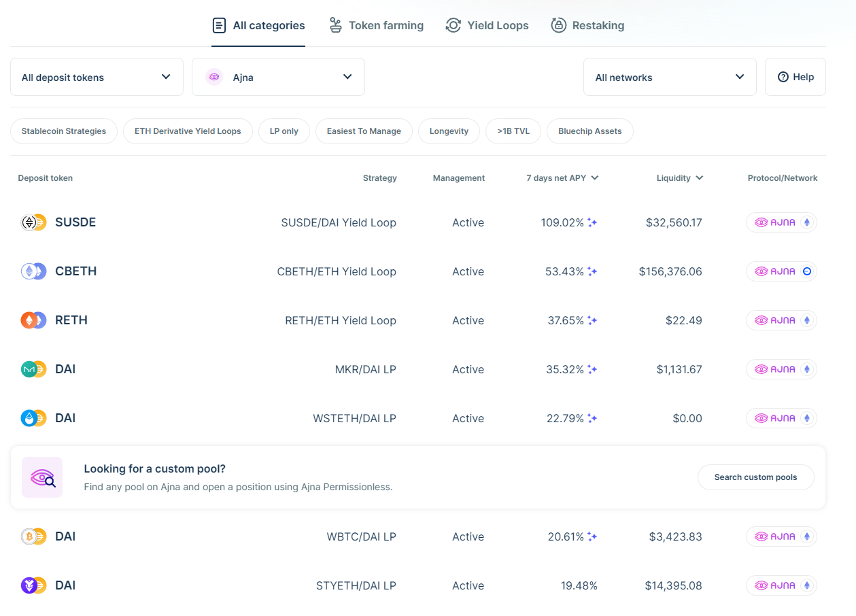Click the Ajna badge in SUSDE row
Screen dimensions: 856x616
tap(781, 222)
